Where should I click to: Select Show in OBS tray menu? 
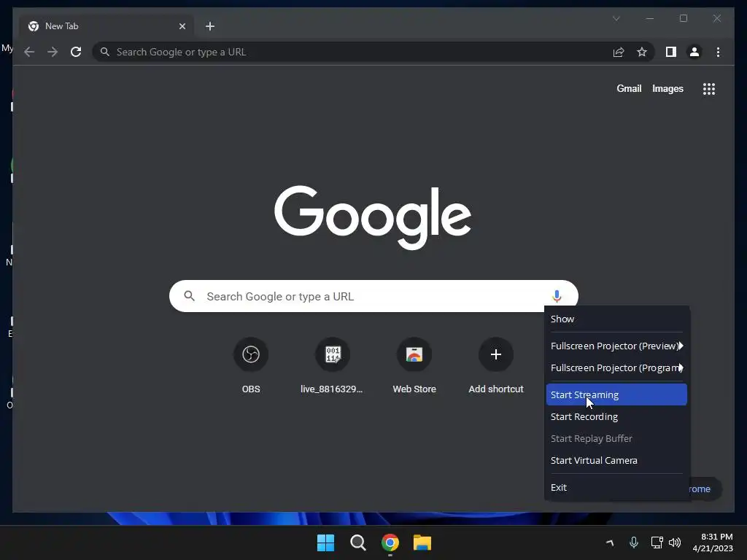pos(616,319)
